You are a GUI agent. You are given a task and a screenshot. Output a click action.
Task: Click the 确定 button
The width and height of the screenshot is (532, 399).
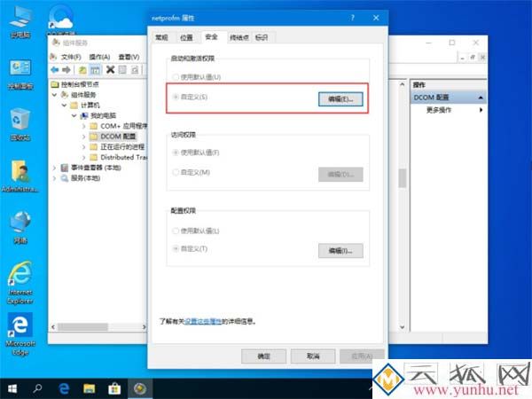click(x=263, y=356)
